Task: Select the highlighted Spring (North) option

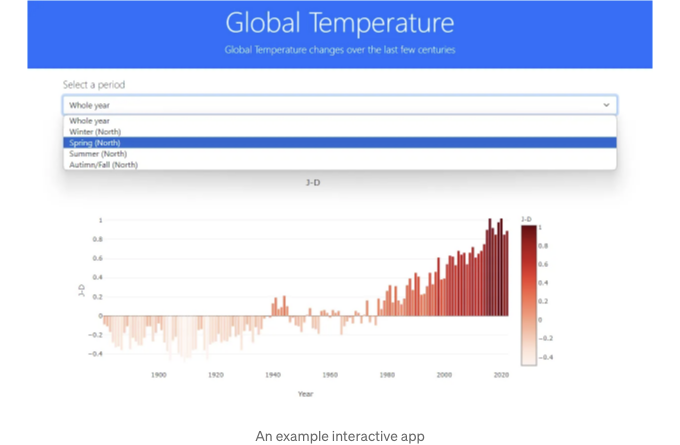Action: [x=340, y=143]
